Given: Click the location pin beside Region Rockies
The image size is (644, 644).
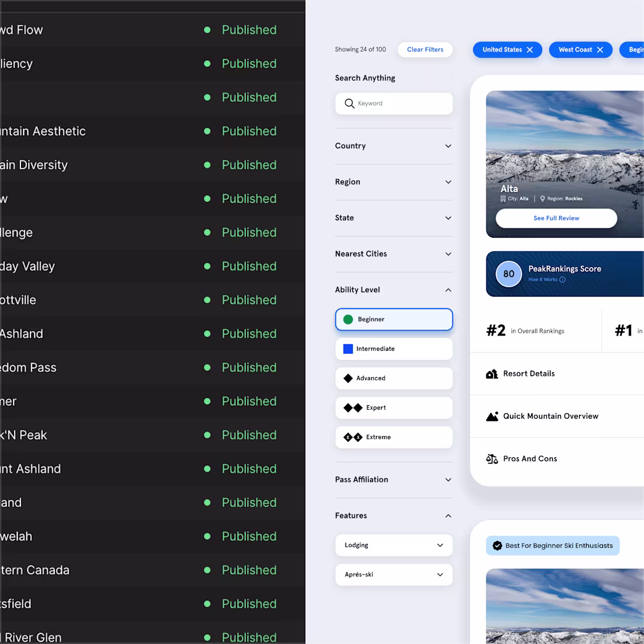Looking at the screenshot, I should coord(542,198).
